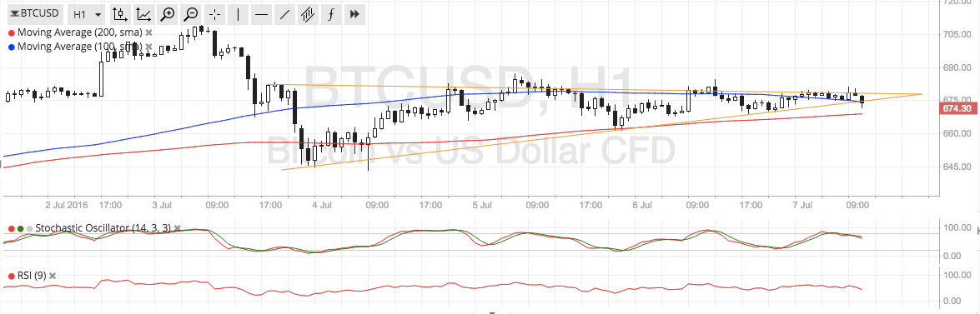The height and width of the screenshot is (314, 980).
Task: Select the horizontal line drawing tool
Action: tap(261, 13)
